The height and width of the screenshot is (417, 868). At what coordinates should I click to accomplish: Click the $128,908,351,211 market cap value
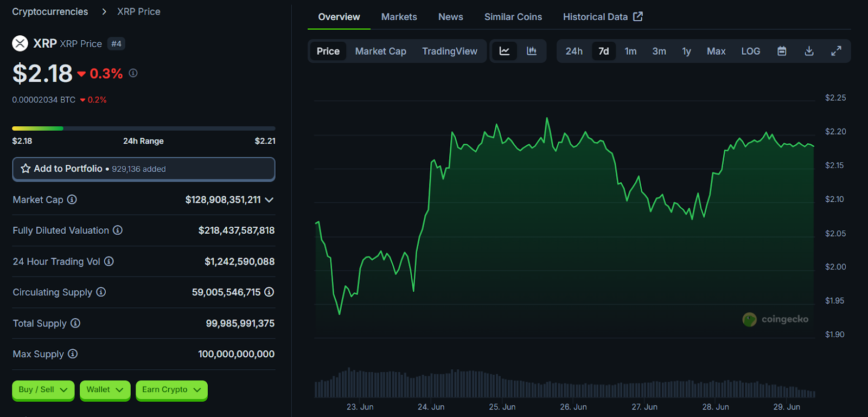point(223,200)
